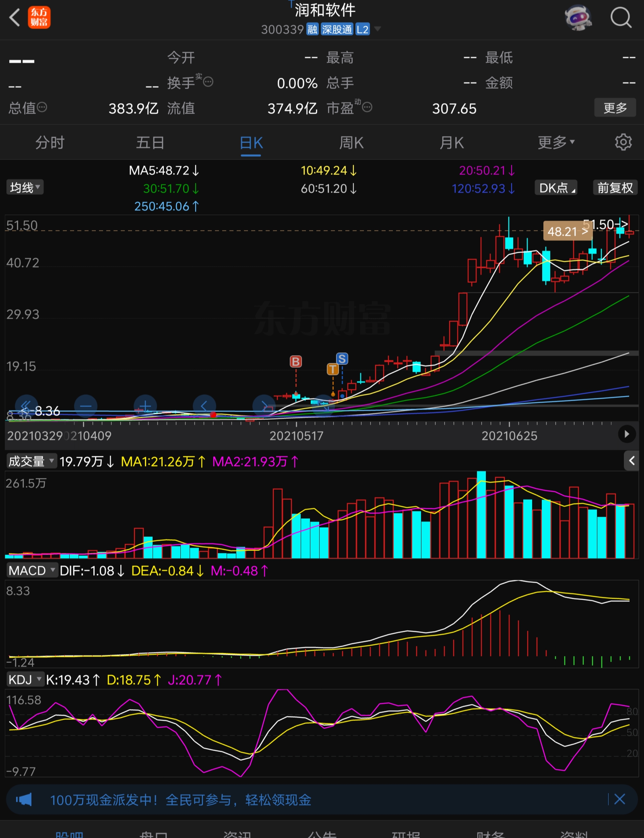644x838 pixels.
Task: Tap the 总值 value 383.9亿
Action: 133,108
